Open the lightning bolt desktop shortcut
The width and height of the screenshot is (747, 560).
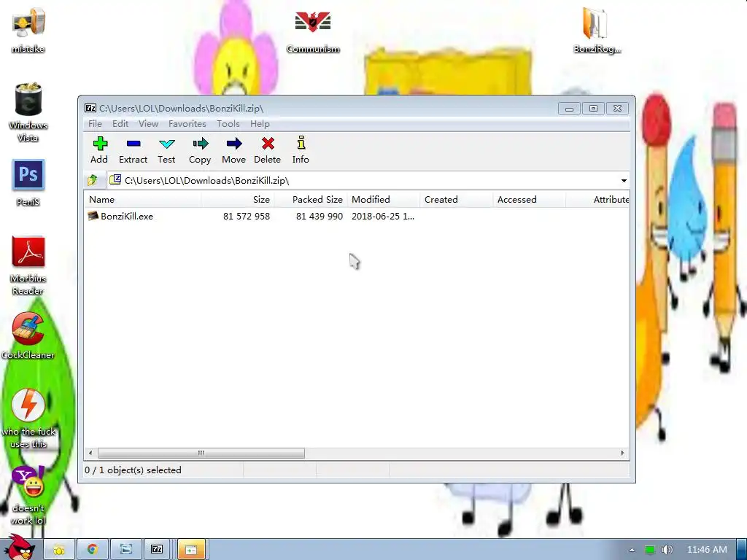28,418
